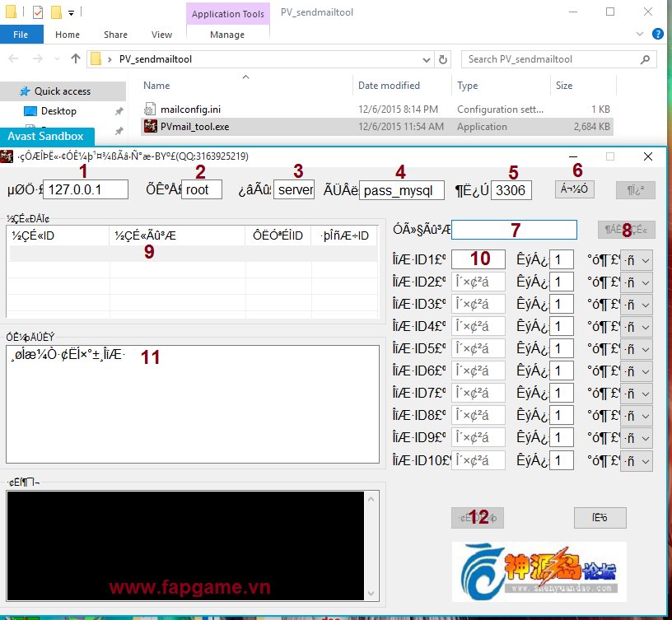Click the connect button beside the port
This screenshot has width=672, height=620.
(574, 189)
